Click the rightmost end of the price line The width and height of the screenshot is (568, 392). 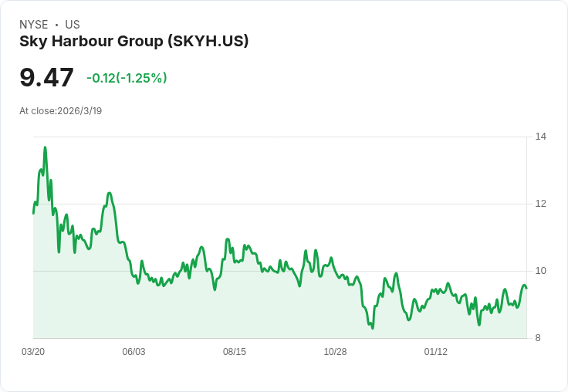pyautogui.click(x=526, y=288)
